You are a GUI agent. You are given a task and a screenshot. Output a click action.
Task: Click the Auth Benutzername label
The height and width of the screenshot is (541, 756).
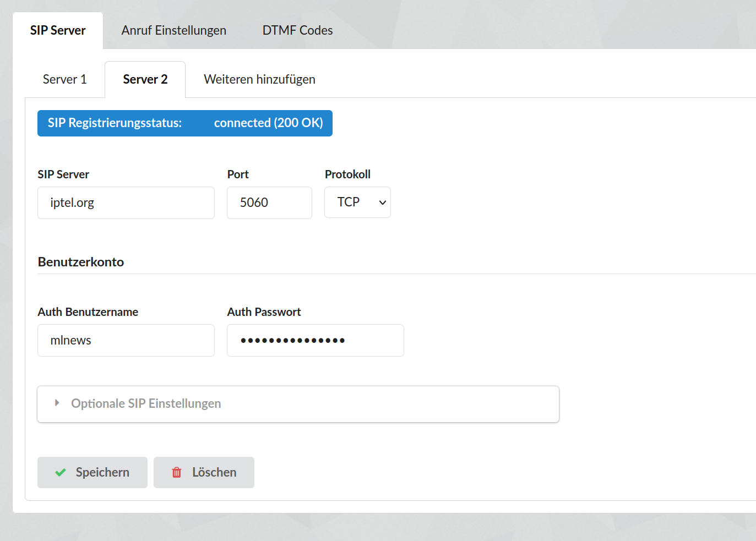coord(88,312)
